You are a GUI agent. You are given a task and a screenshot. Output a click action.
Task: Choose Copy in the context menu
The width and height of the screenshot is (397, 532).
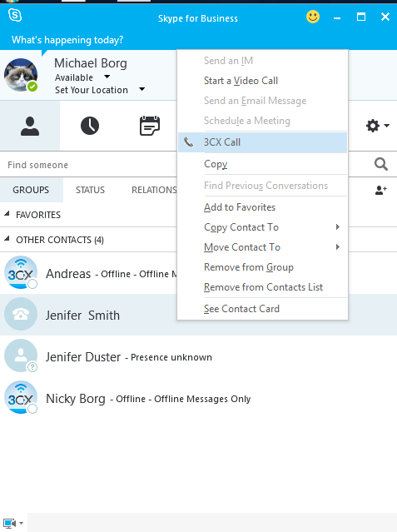262,164
